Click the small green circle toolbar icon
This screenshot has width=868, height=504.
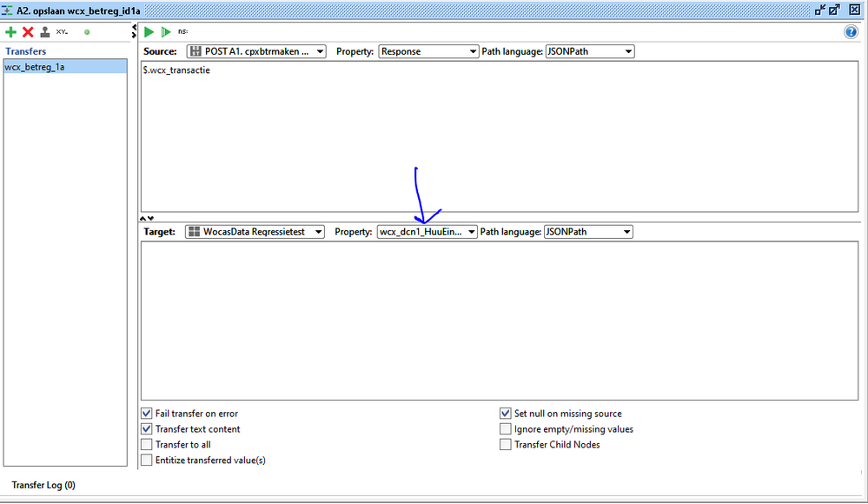(87, 32)
